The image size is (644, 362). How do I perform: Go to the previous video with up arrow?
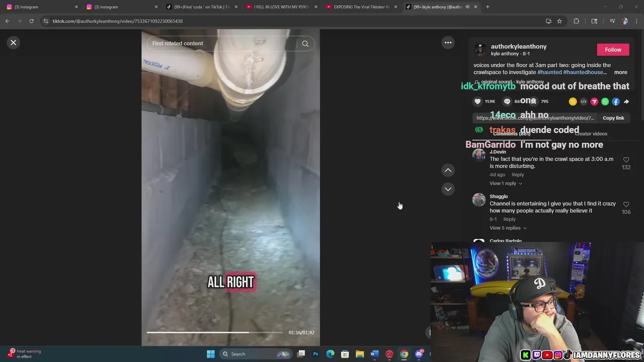[448, 170]
